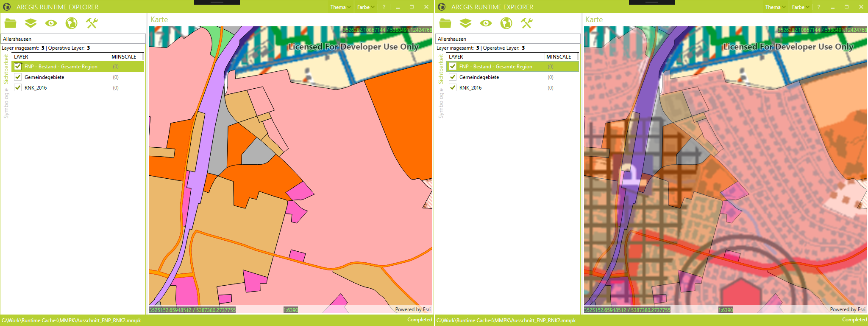Open wrench tools icon in left window
This screenshot has width=868, height=326.
pyautogui.click(x=92, y=23)
